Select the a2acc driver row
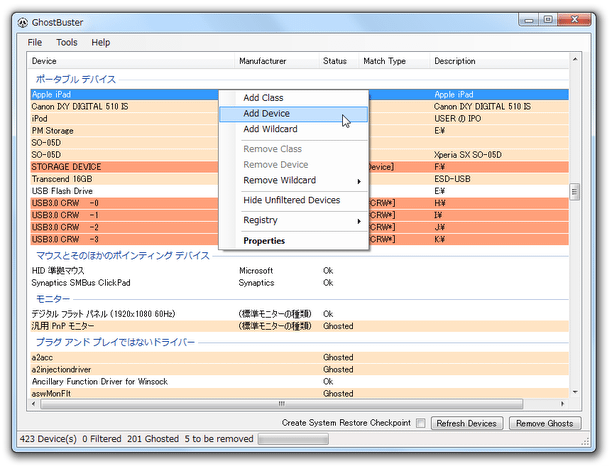 [x=299, y=357]
